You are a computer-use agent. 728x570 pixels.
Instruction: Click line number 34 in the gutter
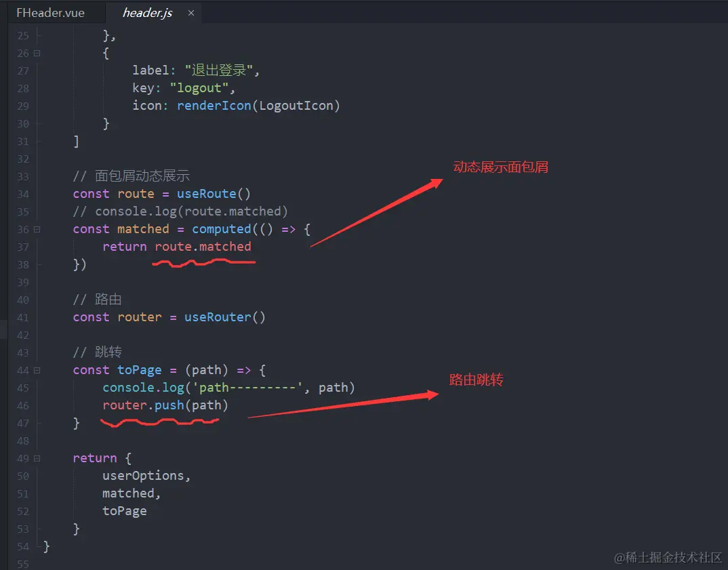(23, 194)
